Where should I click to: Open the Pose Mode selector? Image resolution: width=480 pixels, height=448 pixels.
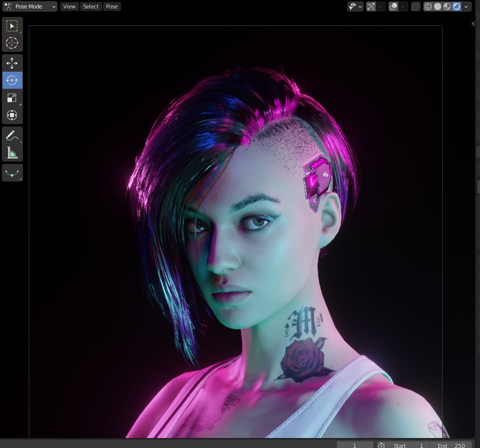30,6
